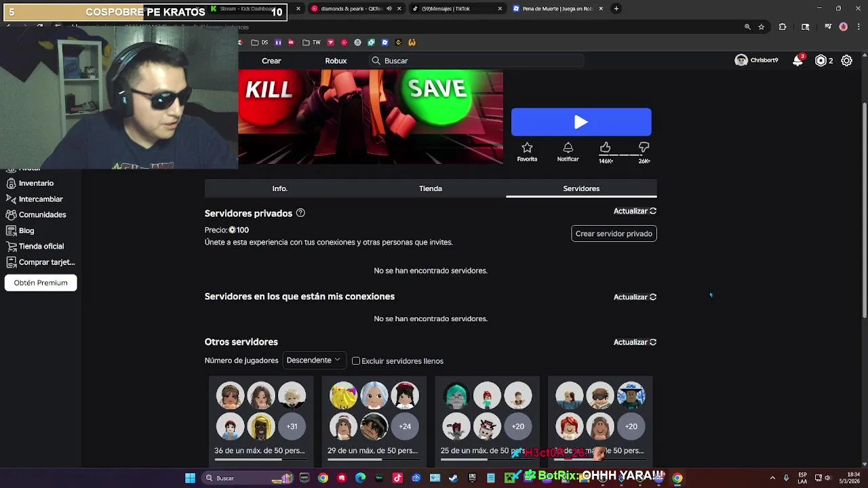Click the Buscar search field
Screen dimensions: 868x488
[477, 60]
